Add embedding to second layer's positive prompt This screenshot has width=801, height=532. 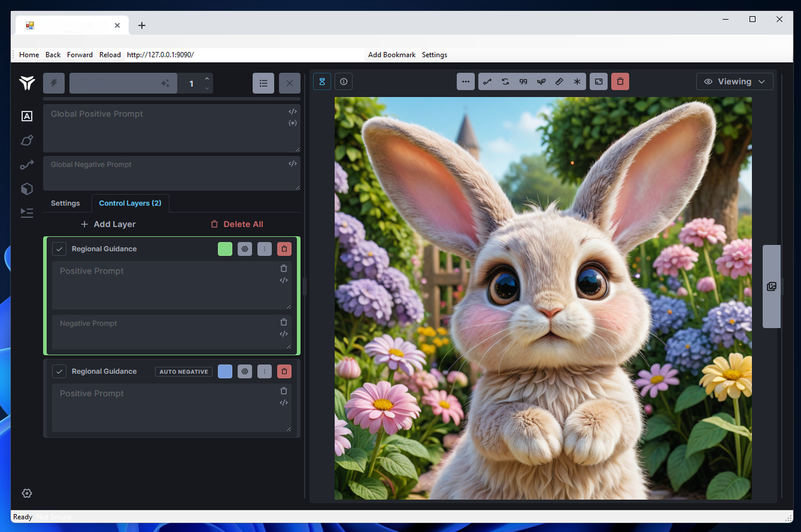pyautogui.click(x=284, y=403)
